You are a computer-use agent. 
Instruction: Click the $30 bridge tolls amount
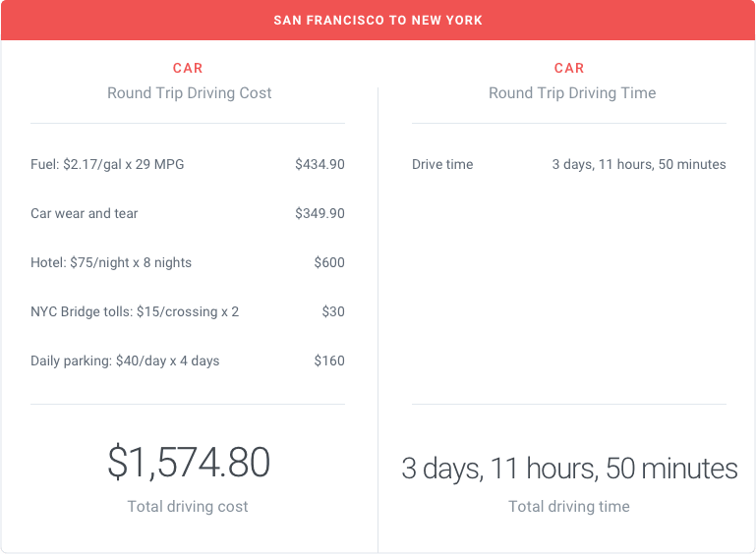pos(333,311)
